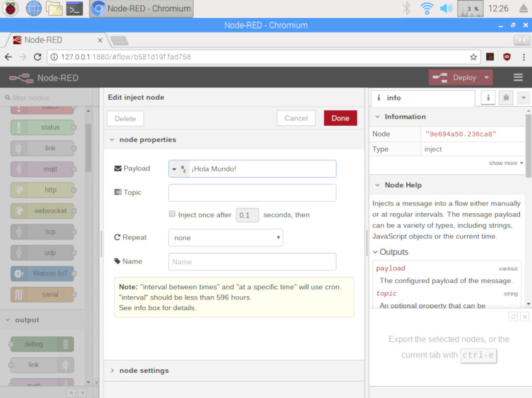Viewport: 532px width, 398px height.
Task: Collapse the Information section
Action: [x=400, y=116]
